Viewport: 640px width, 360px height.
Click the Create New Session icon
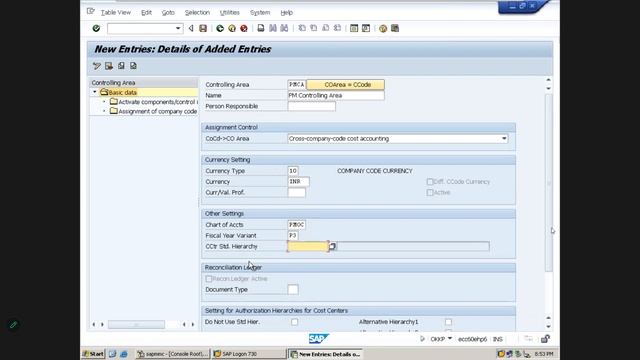point(354,28)
